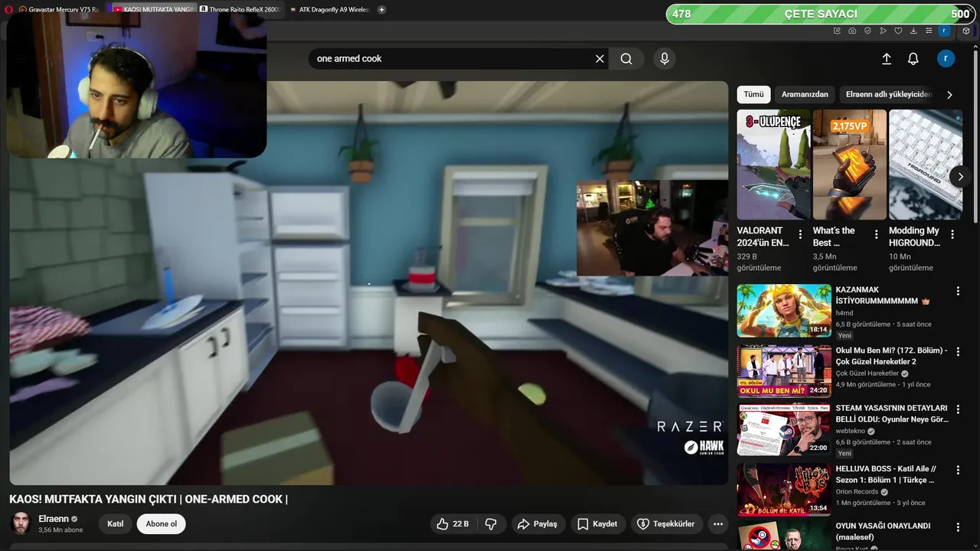This screenshot has width=980, height=551.
Task: Add page to bookmarks with heart icon
Action: 898,31
